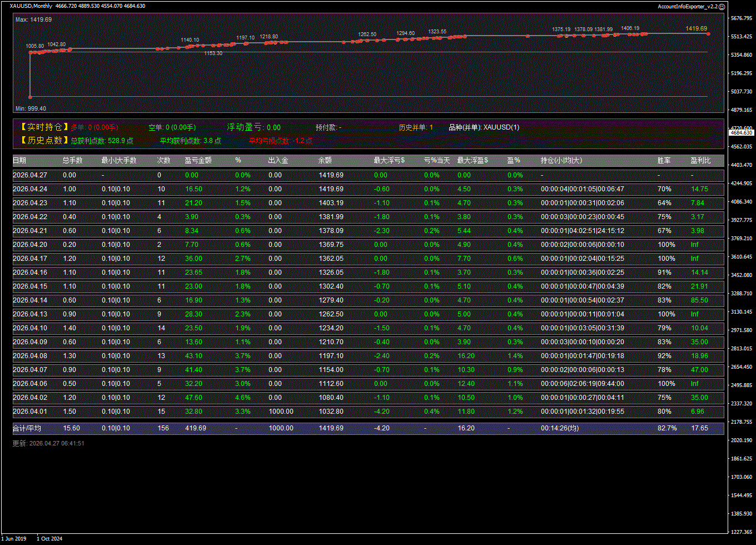Screen dimensions: 756x545
Task: Click the 1 Oct 2024 time axis label
Action: [49, 538]
